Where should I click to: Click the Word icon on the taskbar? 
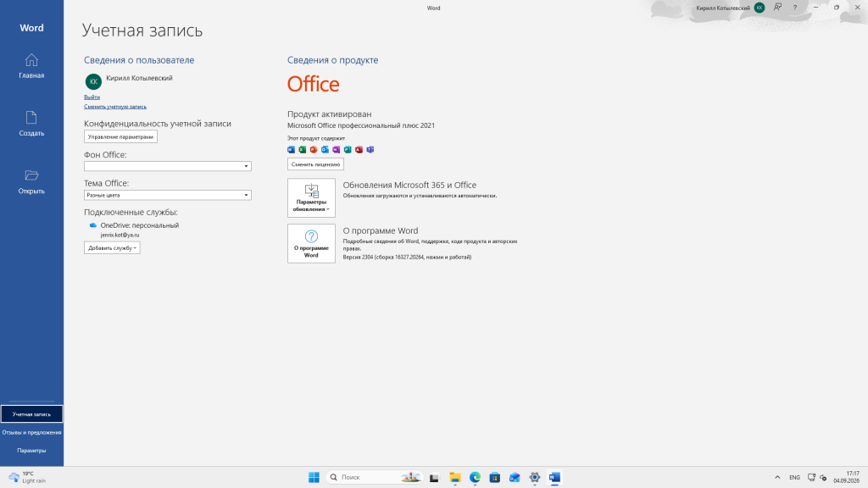pyautogui.click(x=554, y=477)
